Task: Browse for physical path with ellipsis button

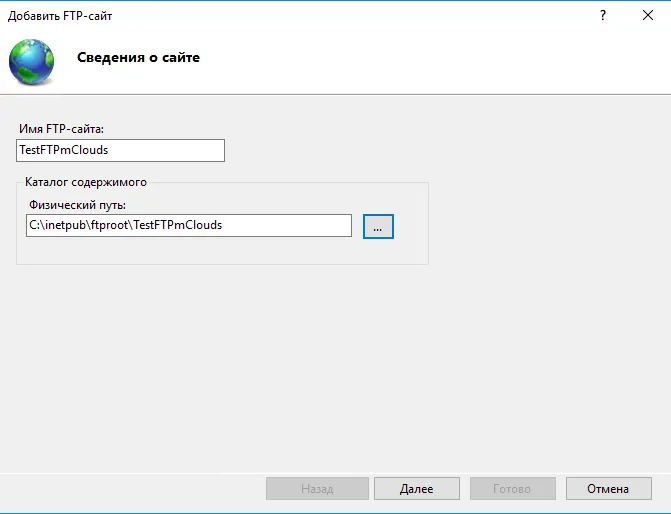Action: coord(378,226)
